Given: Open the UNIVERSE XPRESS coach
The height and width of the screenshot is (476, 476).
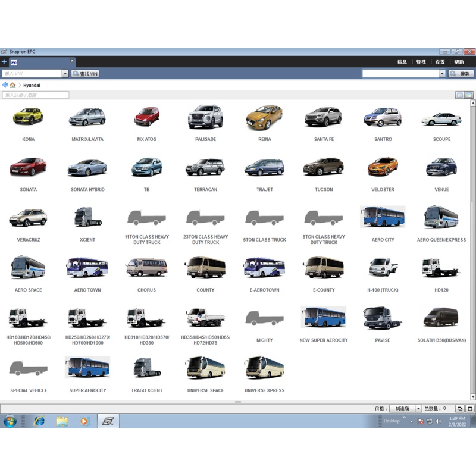Looking at the screenshot, I should (x=264, y=367).
